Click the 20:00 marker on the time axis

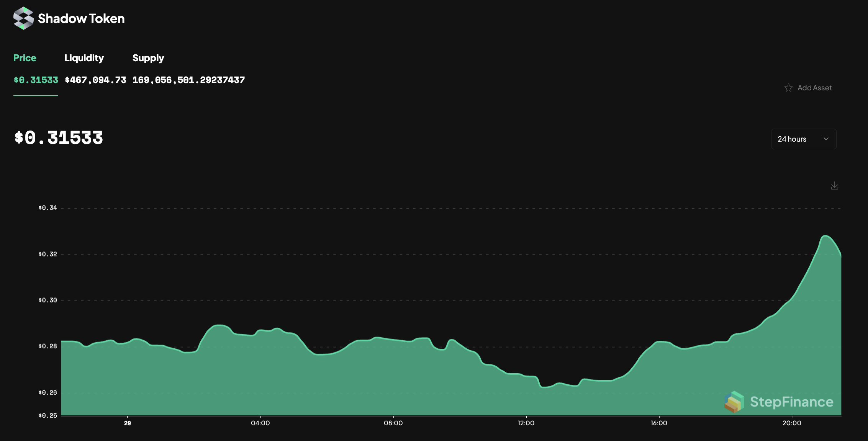[792, 423]
